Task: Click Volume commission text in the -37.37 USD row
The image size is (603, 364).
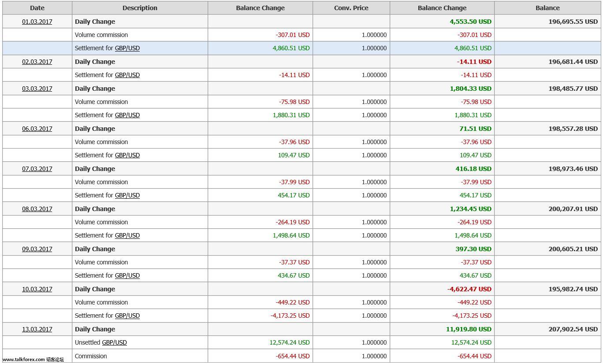Action: 101,262
